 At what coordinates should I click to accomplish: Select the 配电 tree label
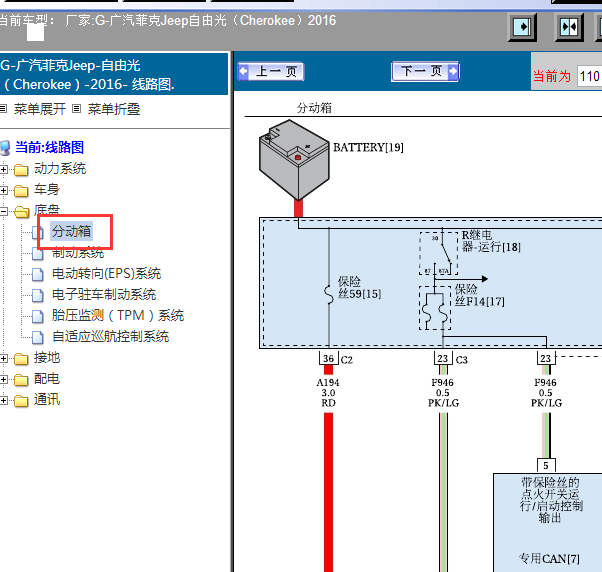(x=47, y=379)
